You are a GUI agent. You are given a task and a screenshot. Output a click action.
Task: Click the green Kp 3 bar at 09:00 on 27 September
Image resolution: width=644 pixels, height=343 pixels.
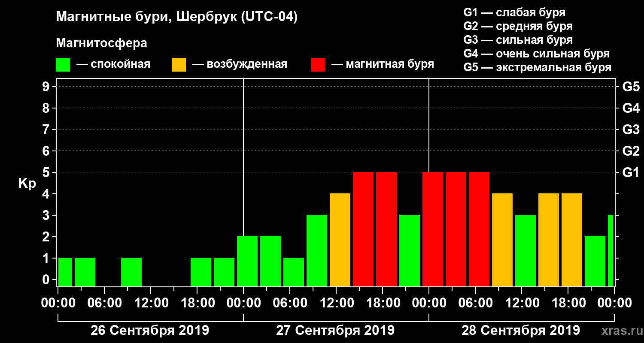pos(317,251)
